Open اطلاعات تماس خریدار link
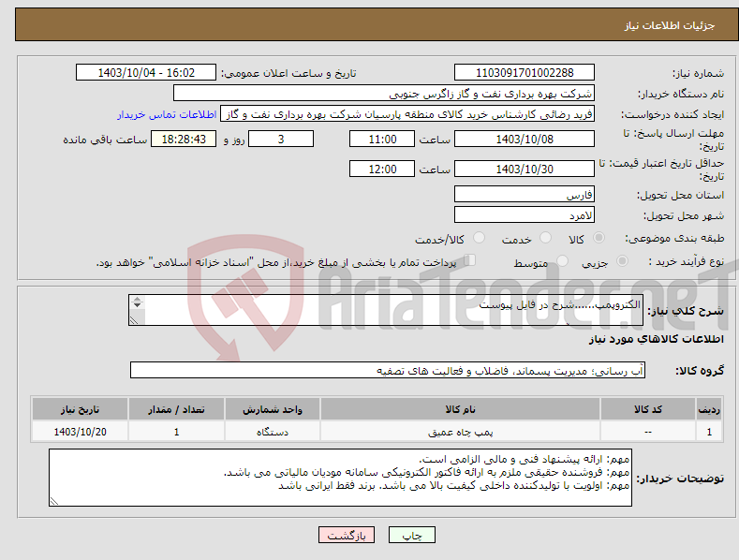This screenshot has height=560, width=739. pos(167,114)
